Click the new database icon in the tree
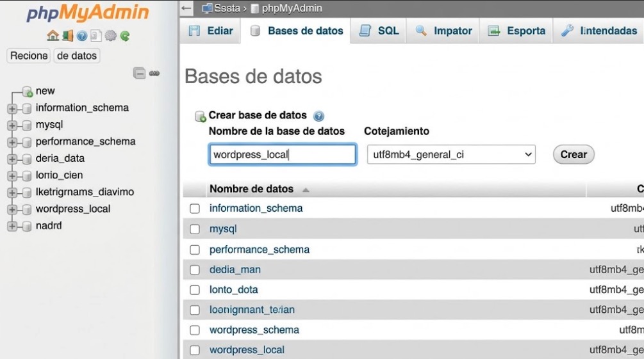The image size is (644, 359). (28, 92)
